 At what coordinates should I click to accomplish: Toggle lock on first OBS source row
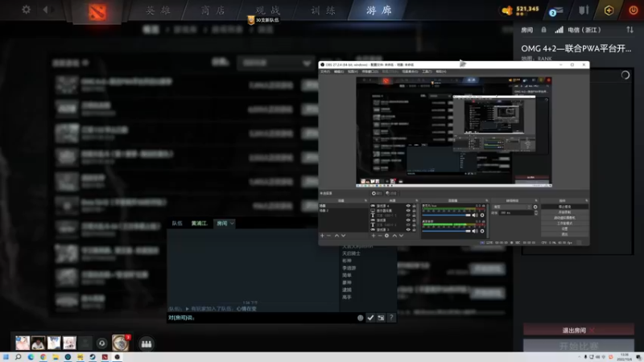pos(414,206)
